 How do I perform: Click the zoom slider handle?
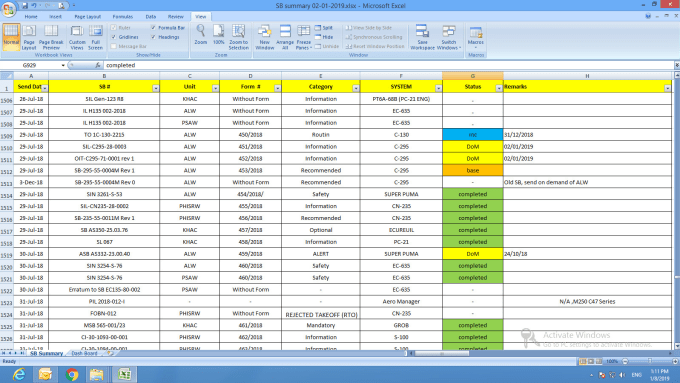(x=650, y=361)
